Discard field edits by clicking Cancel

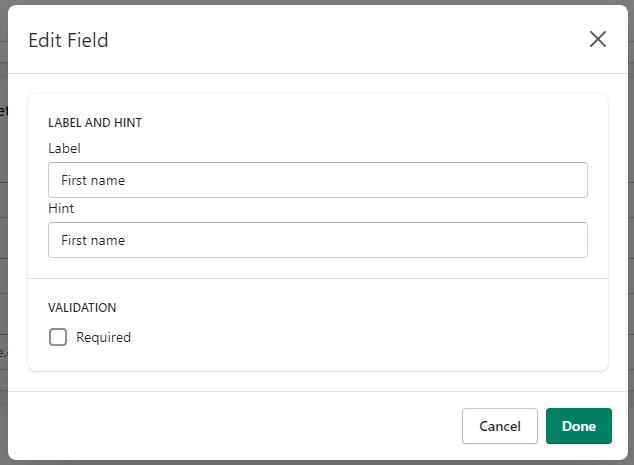click(499, 426)
